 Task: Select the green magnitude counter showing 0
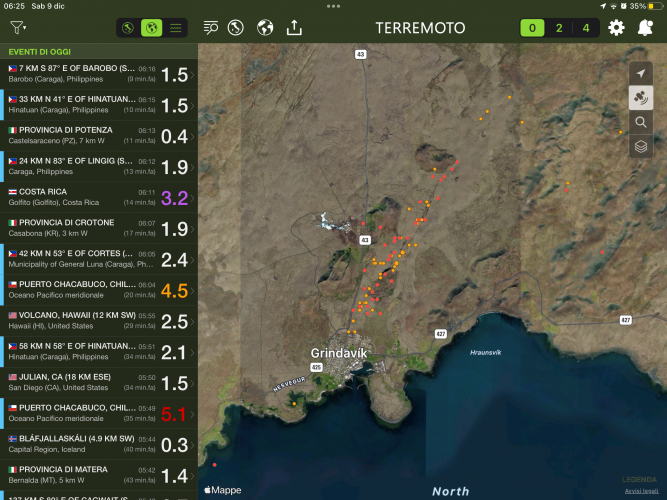coord(533,28)
